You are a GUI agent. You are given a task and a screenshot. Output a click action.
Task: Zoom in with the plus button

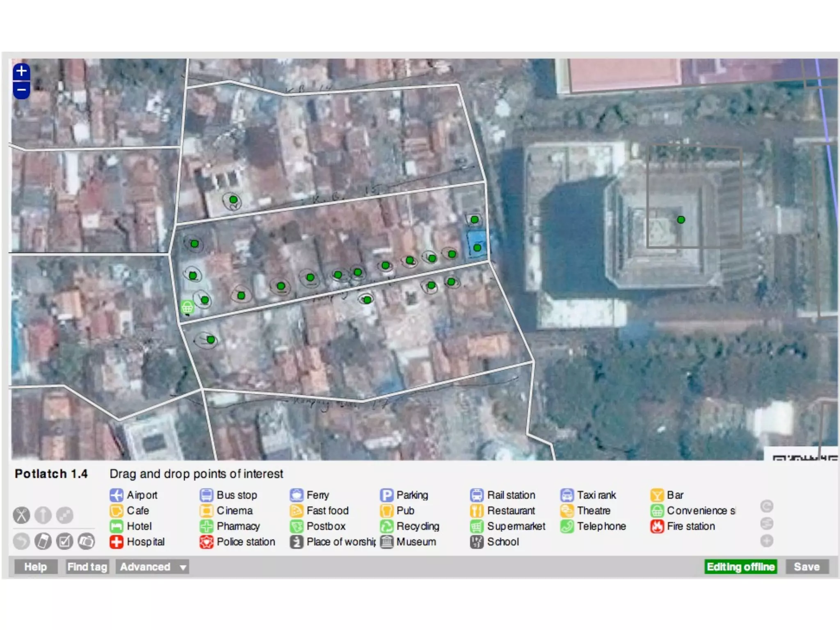click(x=21, y=71)
